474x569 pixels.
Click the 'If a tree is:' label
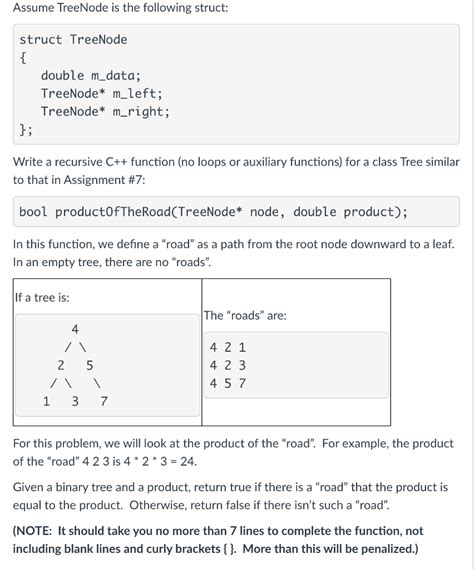point(42,298)
